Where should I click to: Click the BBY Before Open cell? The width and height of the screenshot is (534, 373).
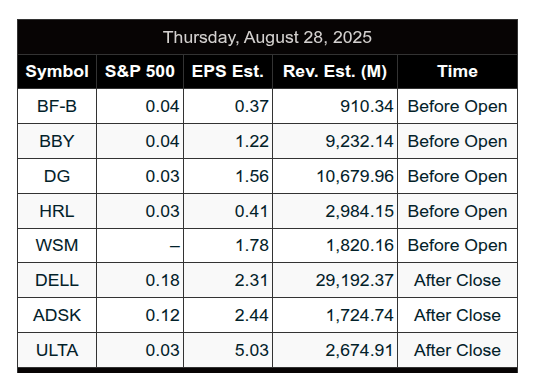coord(457,141)
